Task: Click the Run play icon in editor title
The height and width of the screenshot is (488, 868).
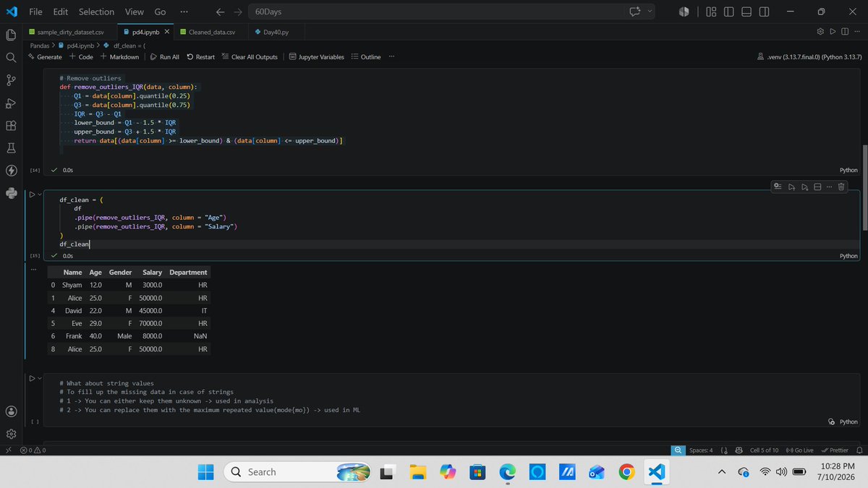Action: 833,32
